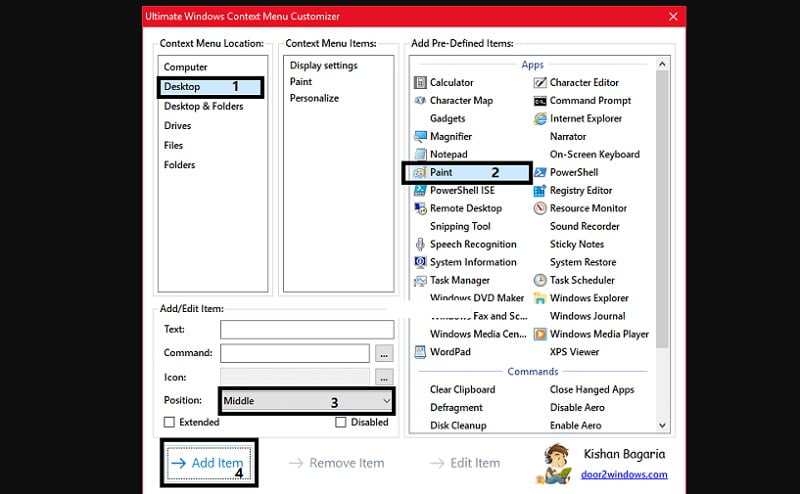
Task: Click the Speech Recognition microphone icon
Action: click(420, 244)
